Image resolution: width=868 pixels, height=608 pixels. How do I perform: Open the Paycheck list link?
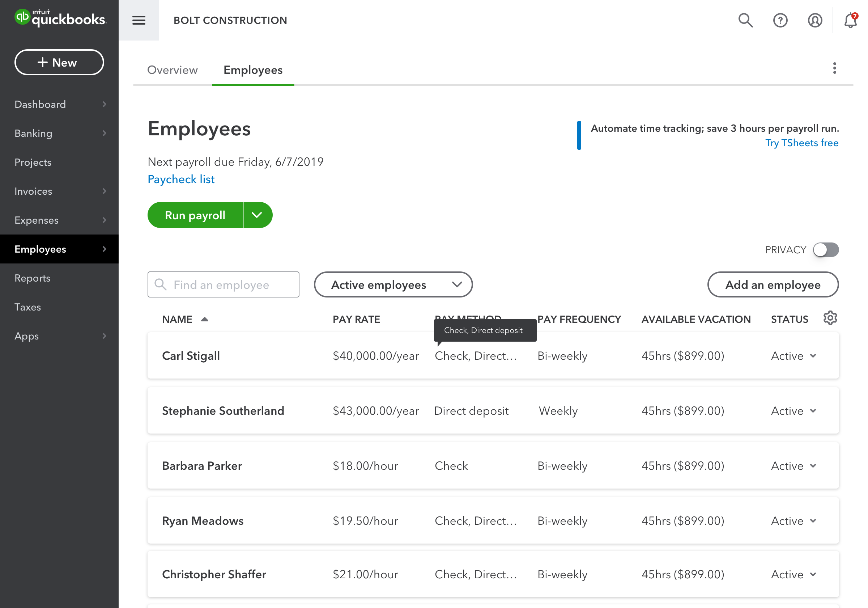pos(181,180)
